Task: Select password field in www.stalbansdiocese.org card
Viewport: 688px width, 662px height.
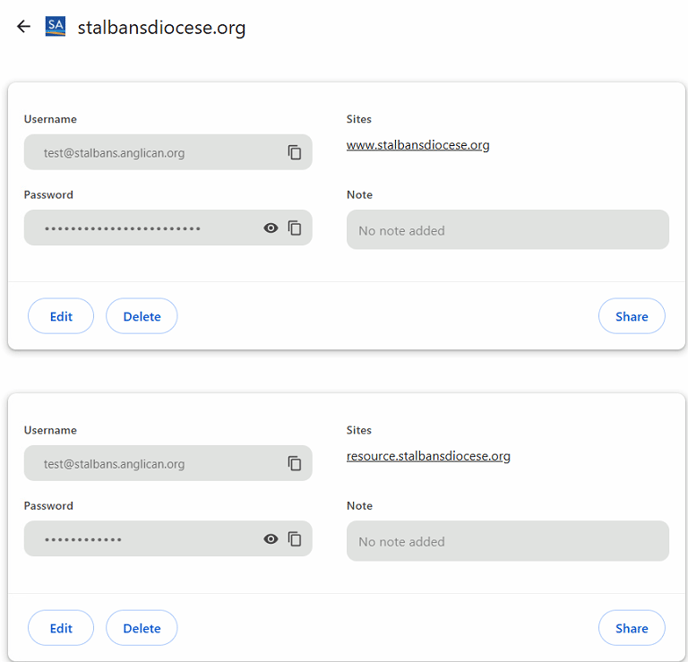Action: point(168,228)
